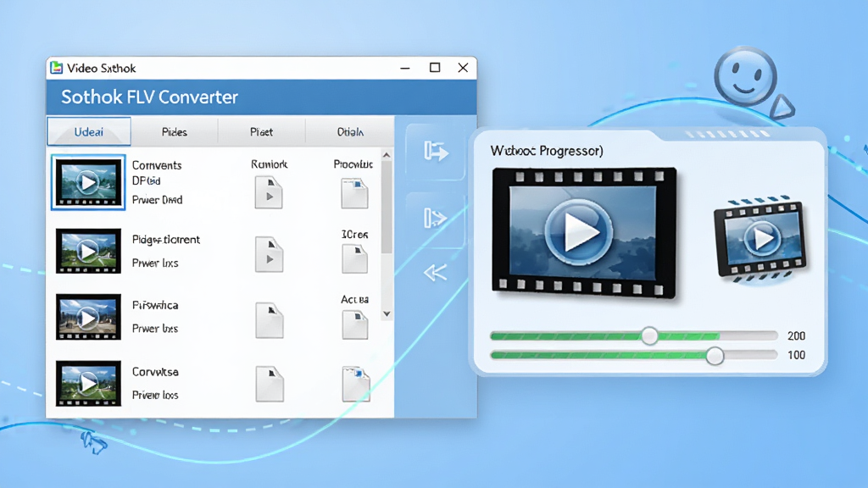
Task: Play the large preview video
Action: 579,232
